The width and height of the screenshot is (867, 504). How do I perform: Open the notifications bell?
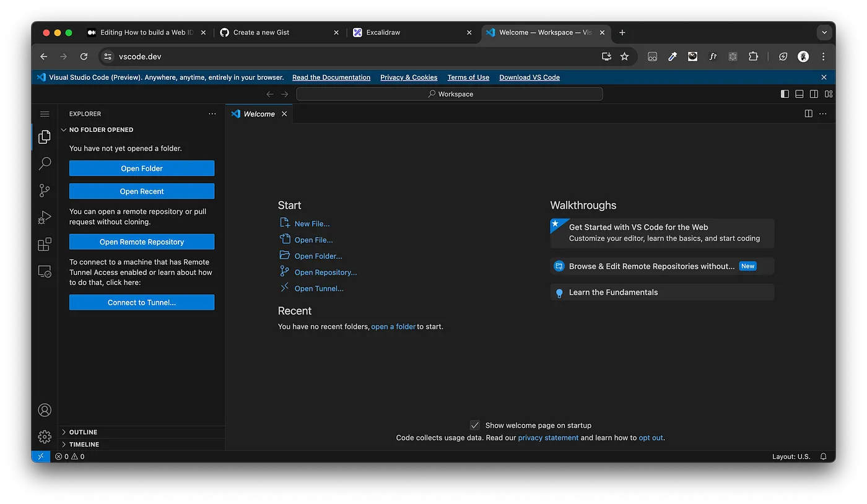(x=823, y=456)
